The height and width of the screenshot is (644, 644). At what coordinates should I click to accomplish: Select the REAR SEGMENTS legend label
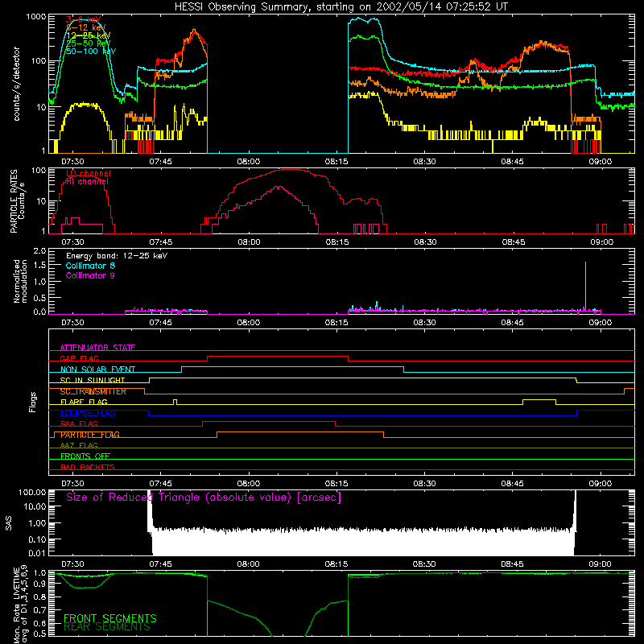[x=107, y=627]
